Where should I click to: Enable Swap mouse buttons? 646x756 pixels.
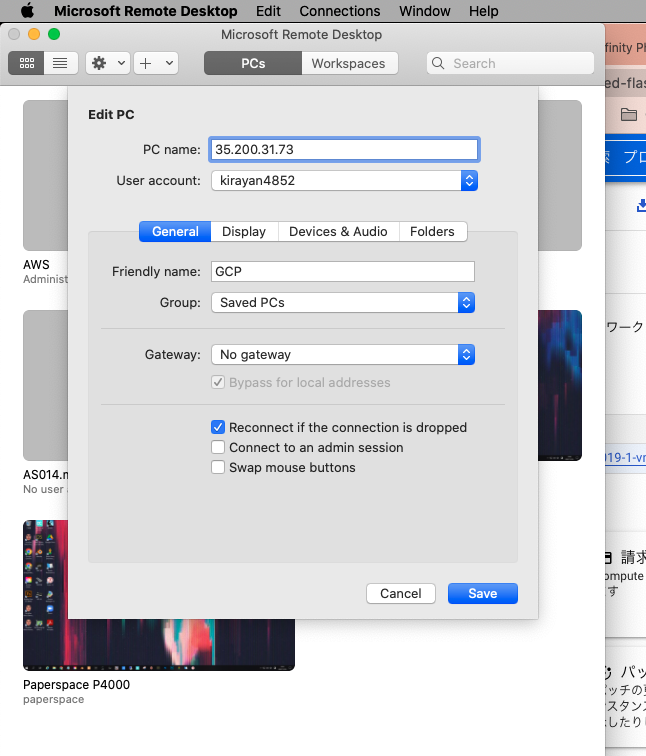click(x=218, y=467)
